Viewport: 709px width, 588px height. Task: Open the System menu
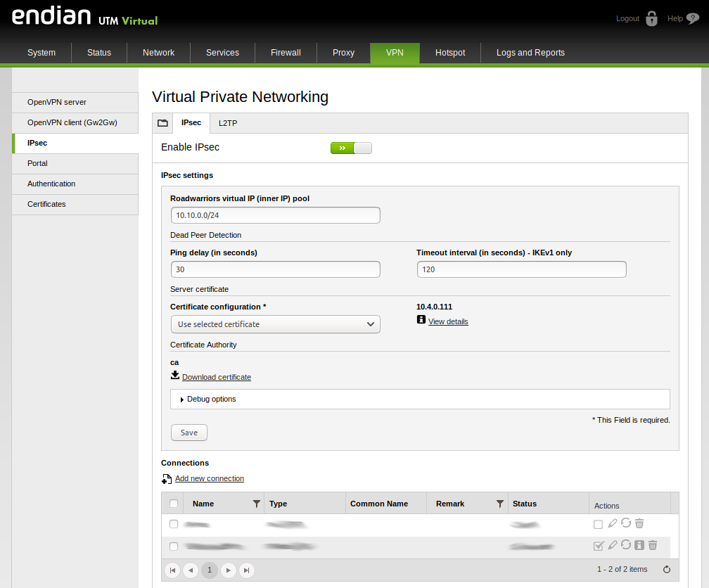coord(41,53)
